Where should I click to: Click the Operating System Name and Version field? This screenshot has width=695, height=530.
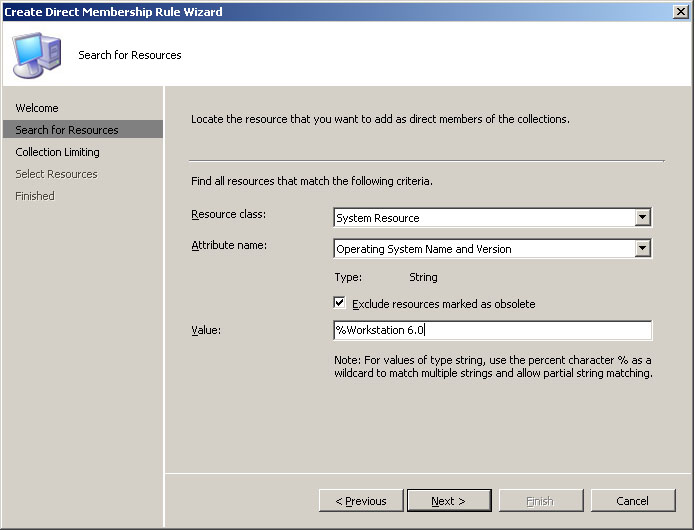492,249
